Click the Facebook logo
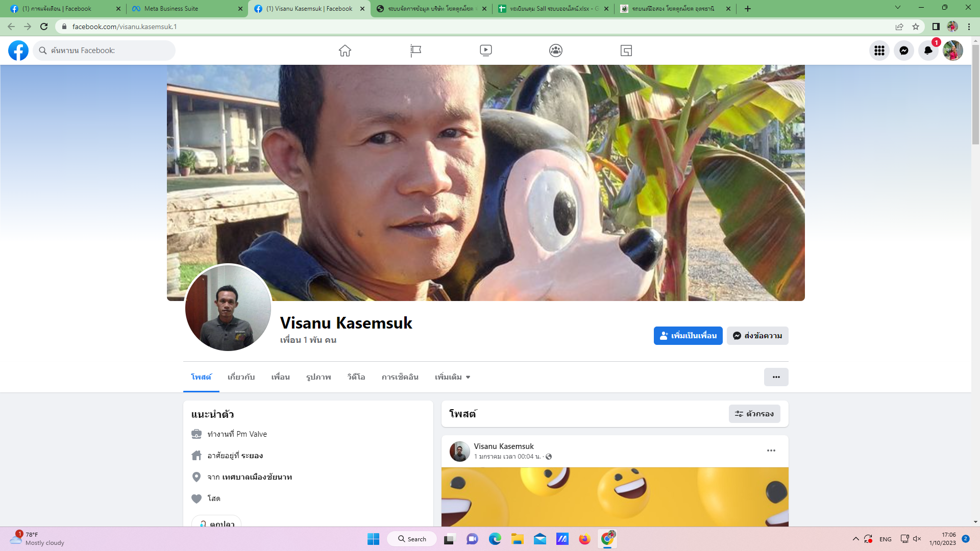Screen dimensions: 980x551 coord(18,51)
